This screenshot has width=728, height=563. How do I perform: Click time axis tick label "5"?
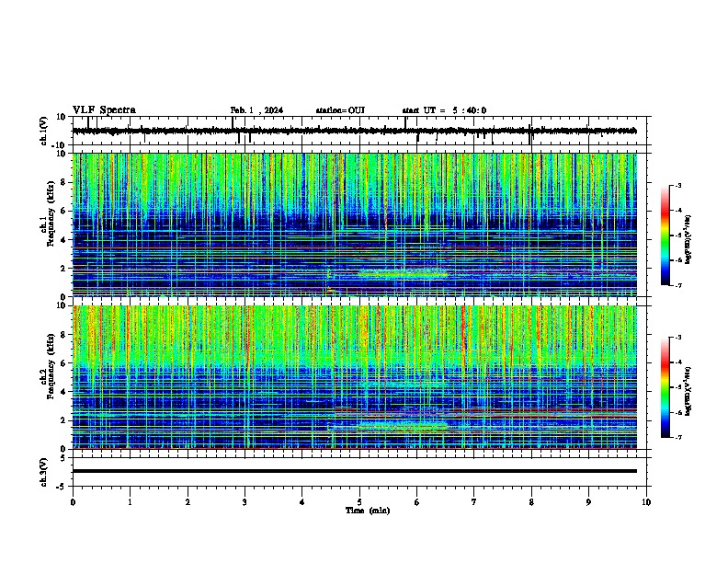tap(359, 502)
